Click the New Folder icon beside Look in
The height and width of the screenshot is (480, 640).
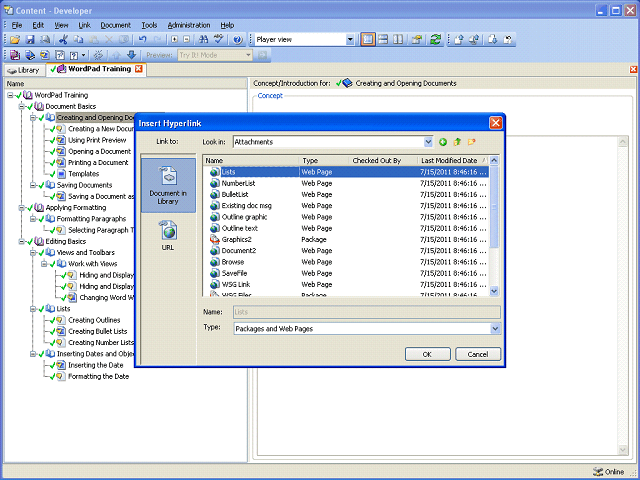click(471, 142)
